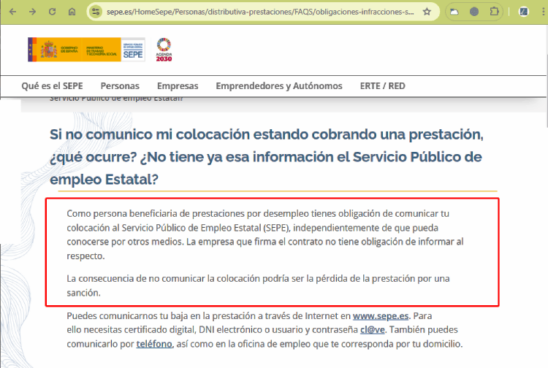Open the profile avatar icon
This screenshot has height=368, width=548.
[x=524, y=12]
